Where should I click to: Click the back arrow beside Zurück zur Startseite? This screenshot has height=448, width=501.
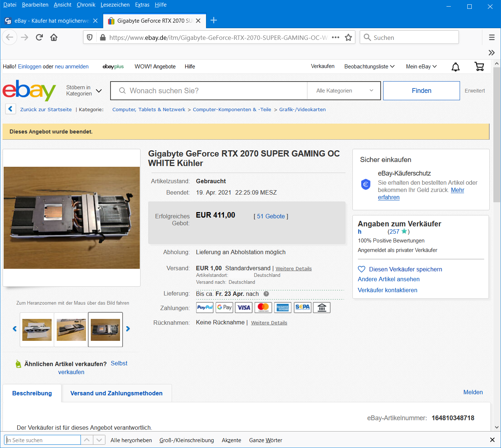click(10, 109)
